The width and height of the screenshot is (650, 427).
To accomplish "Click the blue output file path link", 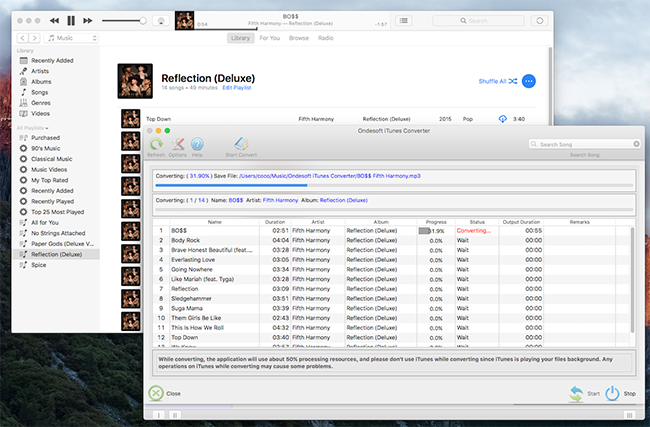I will pyautogui.click(x=330, y=176).
